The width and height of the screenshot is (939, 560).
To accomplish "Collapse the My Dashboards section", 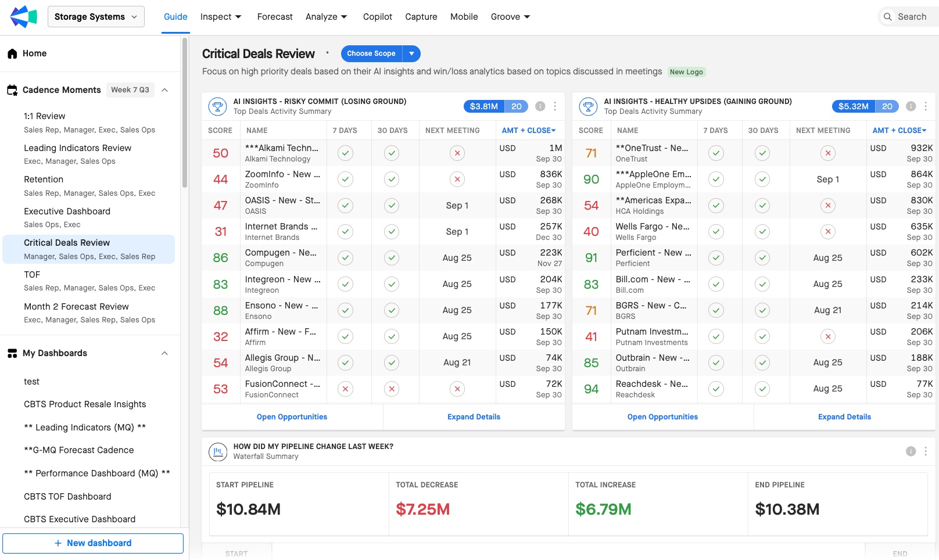I will coord(164,353).
